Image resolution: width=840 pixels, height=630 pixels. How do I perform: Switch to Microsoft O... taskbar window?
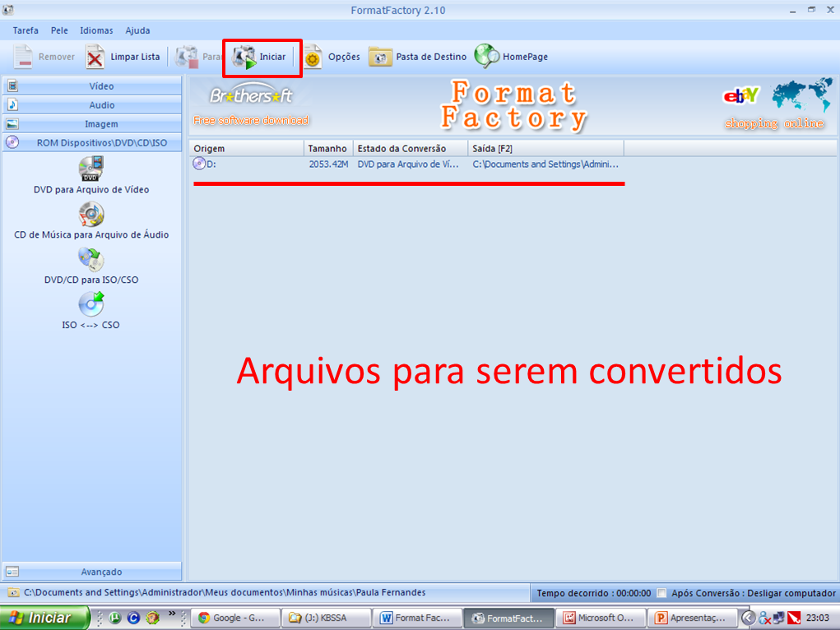(x=601, y=618)
